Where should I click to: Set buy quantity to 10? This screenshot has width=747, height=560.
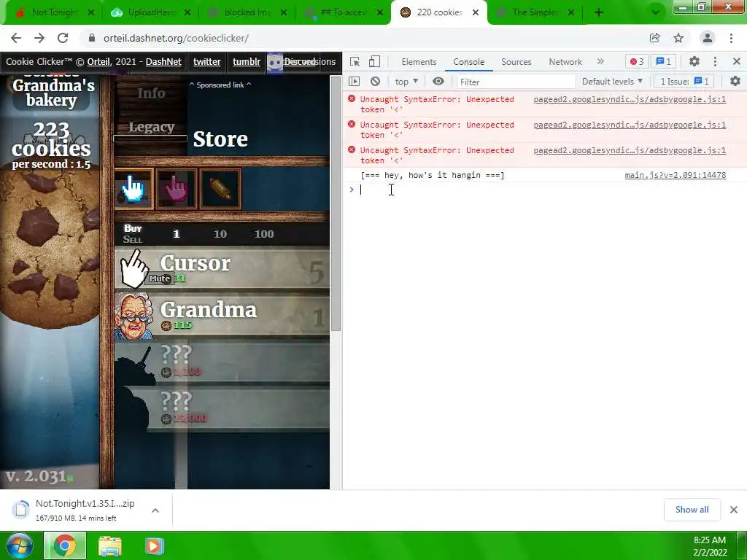pyautogui.click(x=220, y=234)
